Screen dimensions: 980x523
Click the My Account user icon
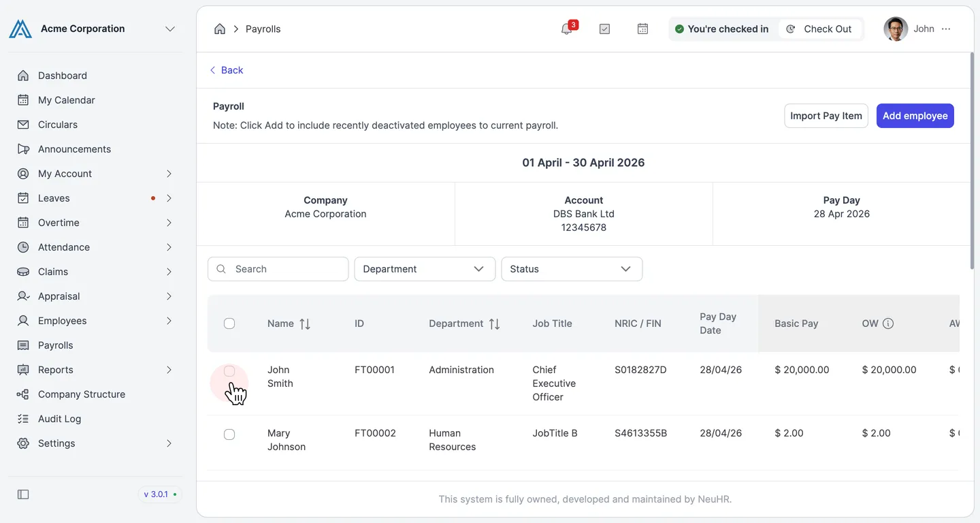click(x=23, y=174)
